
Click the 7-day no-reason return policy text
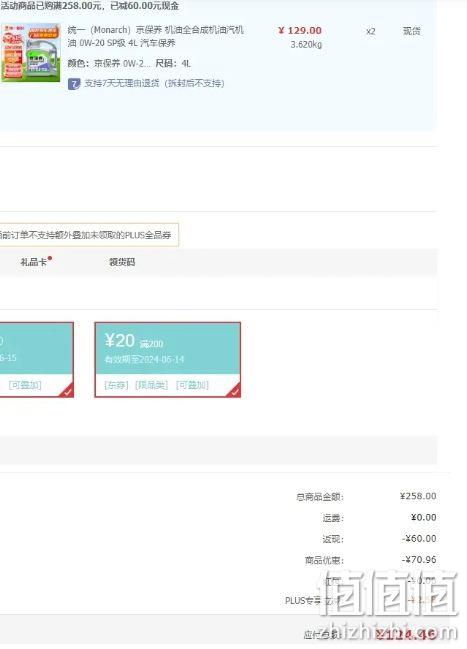coord(154,83)
